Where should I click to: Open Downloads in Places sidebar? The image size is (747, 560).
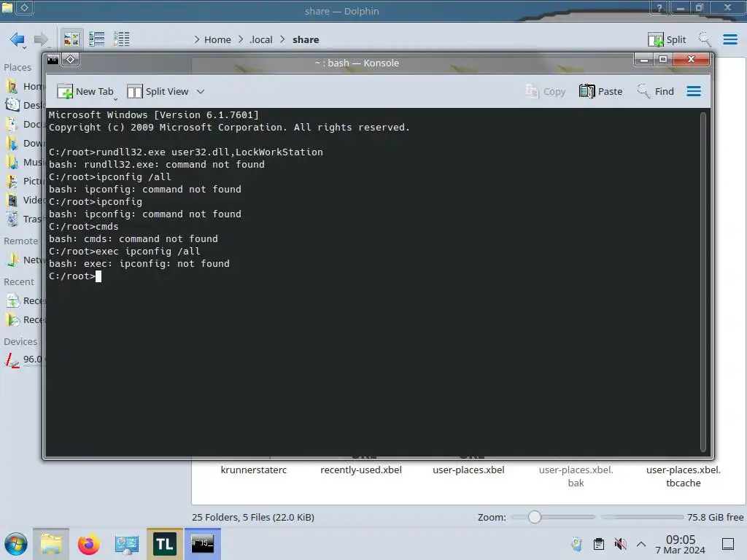(24, 144)
